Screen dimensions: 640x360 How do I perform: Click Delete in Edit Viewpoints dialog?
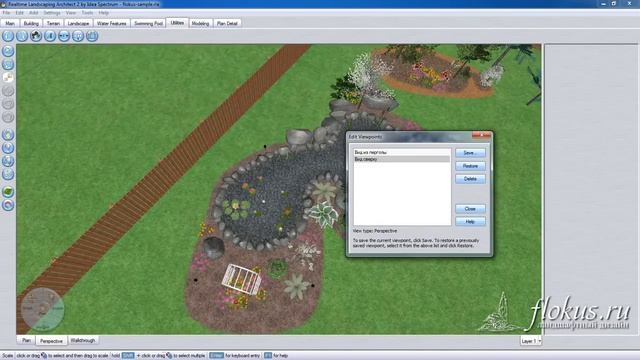pos(470,179)
